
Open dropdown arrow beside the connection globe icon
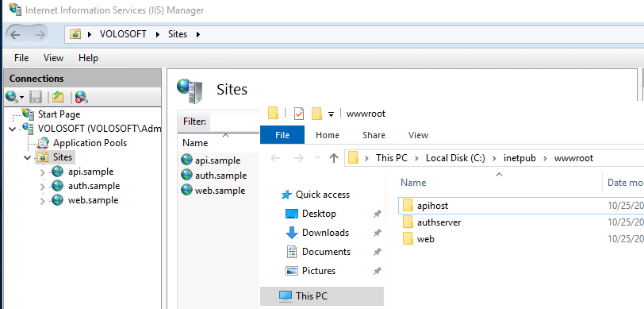tap(21, 98)
